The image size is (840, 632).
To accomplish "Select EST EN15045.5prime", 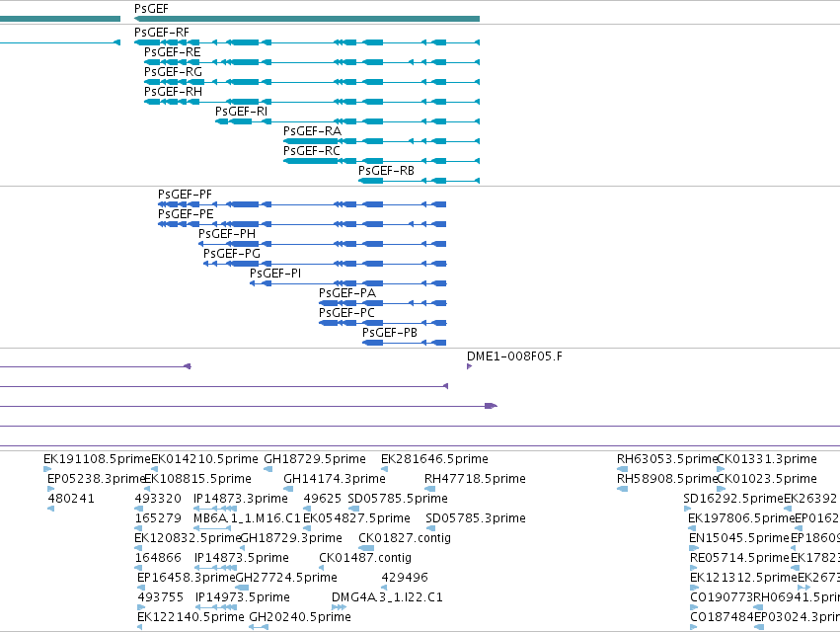I will pos(739,538).
